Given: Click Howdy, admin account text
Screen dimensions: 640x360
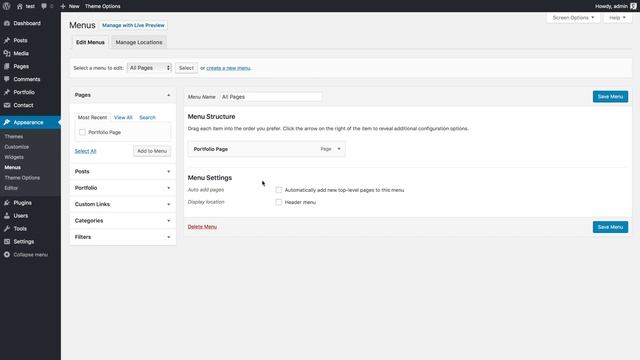Looking at the screenshot, I should point(611,6).
